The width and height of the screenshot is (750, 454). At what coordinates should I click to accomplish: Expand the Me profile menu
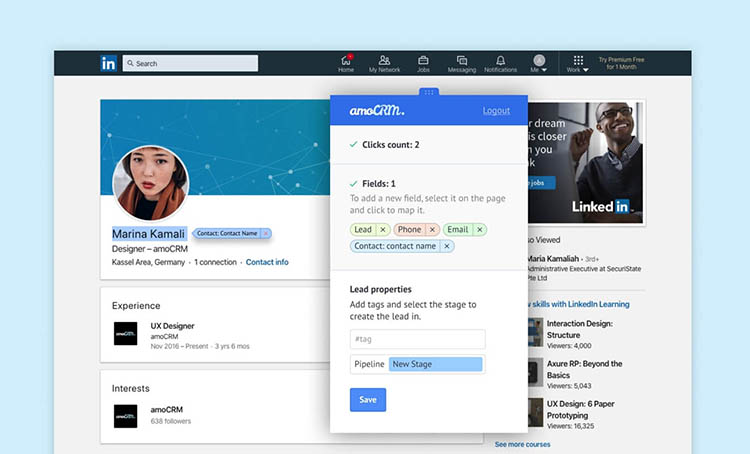[x=539, y=63]
